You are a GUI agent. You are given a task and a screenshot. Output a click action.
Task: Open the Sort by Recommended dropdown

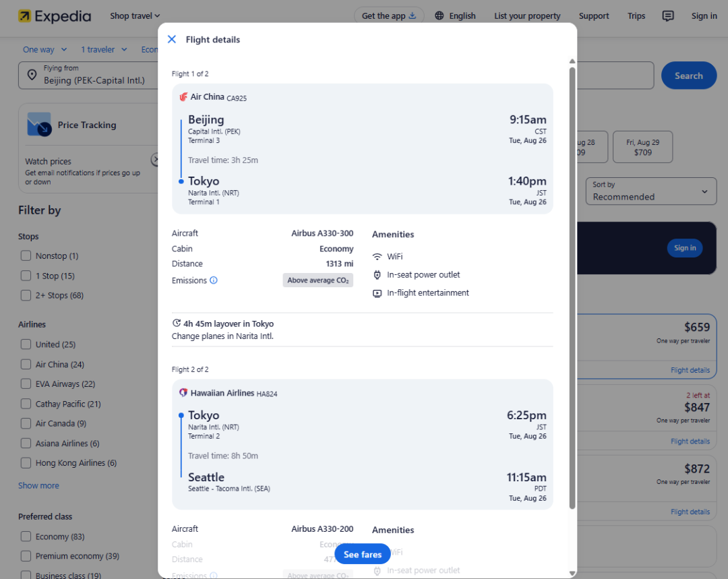651,191
